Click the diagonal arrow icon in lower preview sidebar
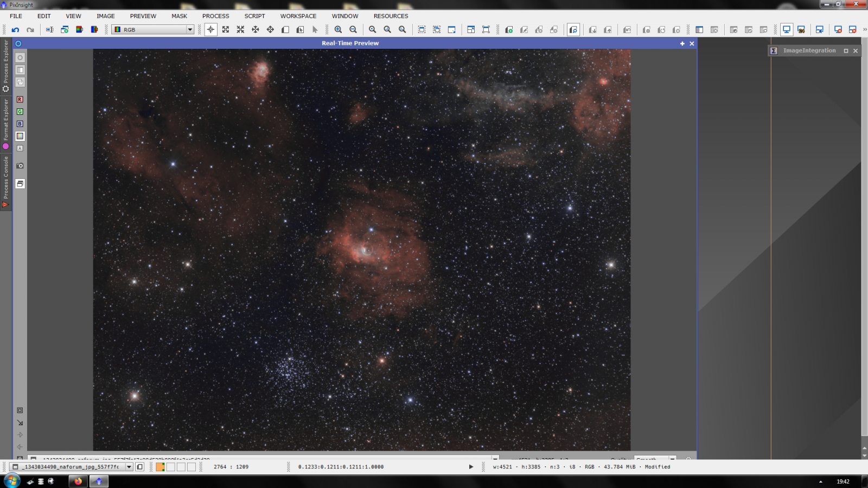This screenshot has height=488, width=868. coord(20,422)
